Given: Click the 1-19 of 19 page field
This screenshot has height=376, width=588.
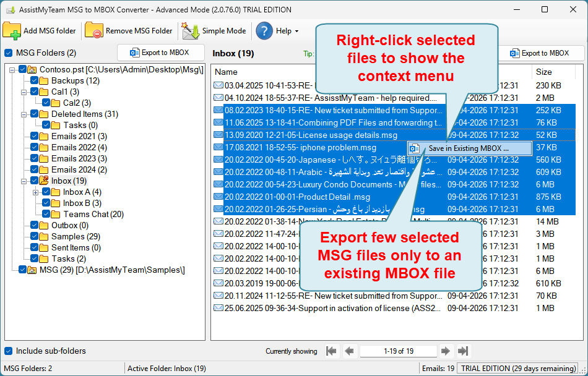Looking at the screenshot, I should click(398, 351).
